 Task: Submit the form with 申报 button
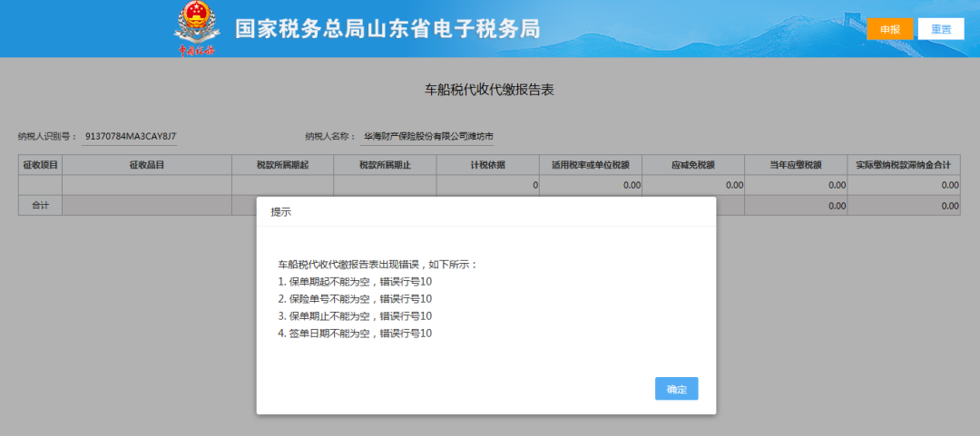click(x=890, y=29)
